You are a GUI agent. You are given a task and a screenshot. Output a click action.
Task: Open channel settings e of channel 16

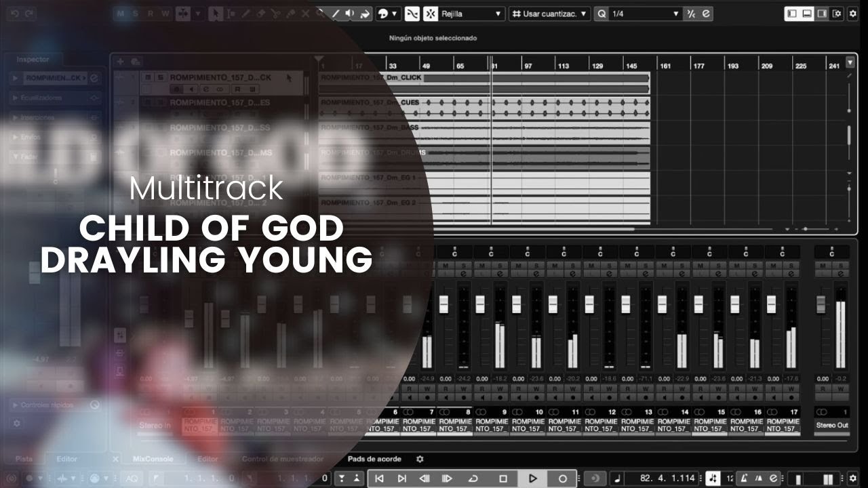755,273
